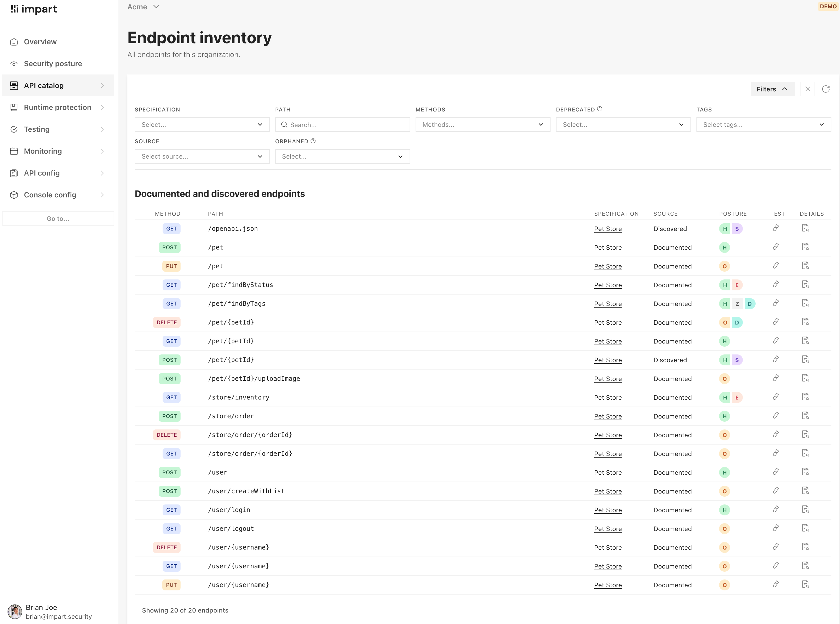This screenshot has width=840, height=624.
Task: Click the impart logo
Action: point(34,9)
